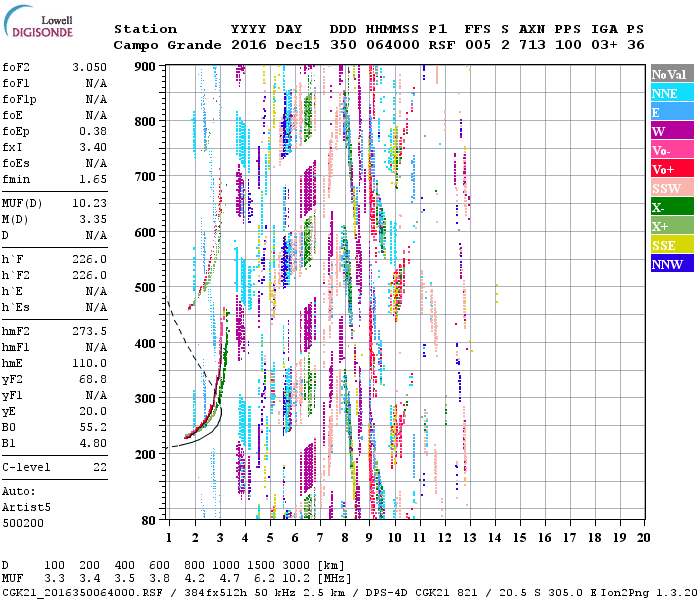Click the Artist5 auto-scaling label
Viewport: 700px width, 600px height.
point(26,508)
